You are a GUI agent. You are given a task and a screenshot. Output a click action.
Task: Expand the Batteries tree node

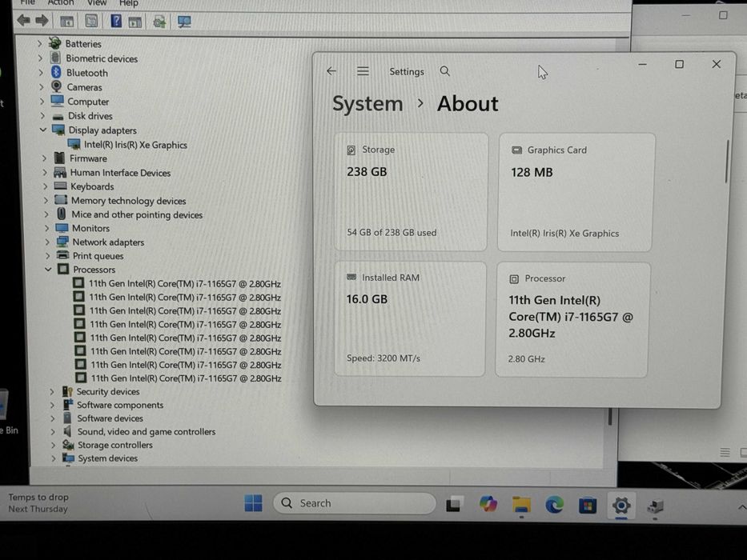(x=39, y=44)
